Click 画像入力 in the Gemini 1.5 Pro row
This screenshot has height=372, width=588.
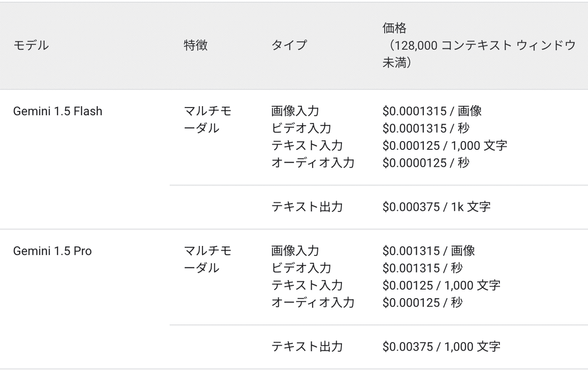[x=295, y=251]
